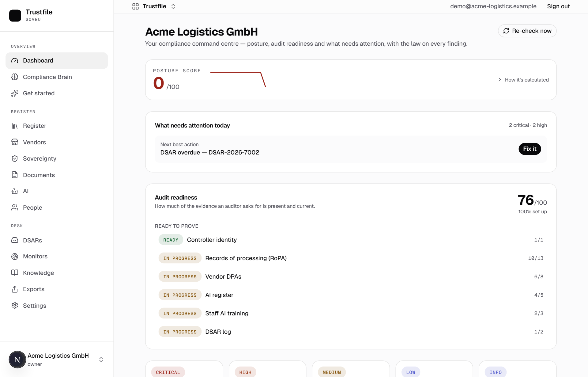Open Register from the sidebar
This screenshot has width=588, height=377.
click(57, 126)
